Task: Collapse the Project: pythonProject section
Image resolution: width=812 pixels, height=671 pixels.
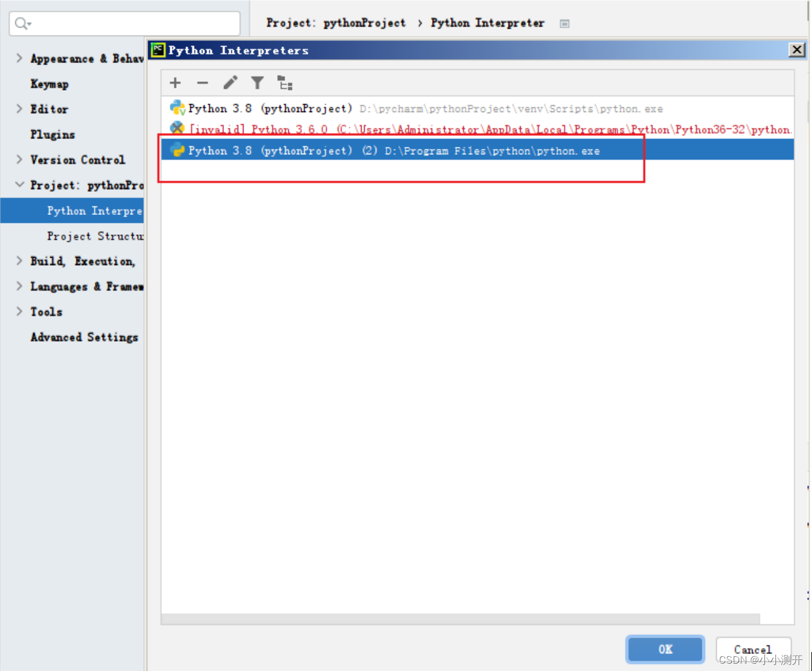Action: pyautogui.click(x=19, y=185)
